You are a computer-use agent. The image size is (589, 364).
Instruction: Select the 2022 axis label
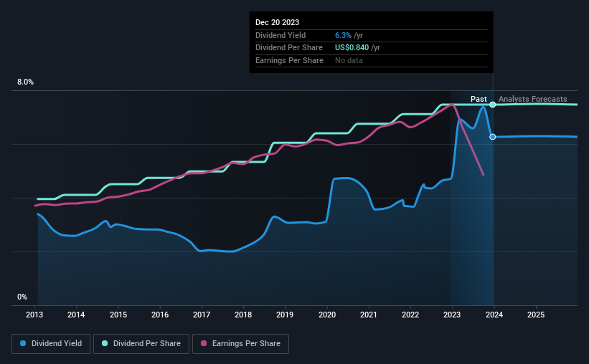pos(410,315)
